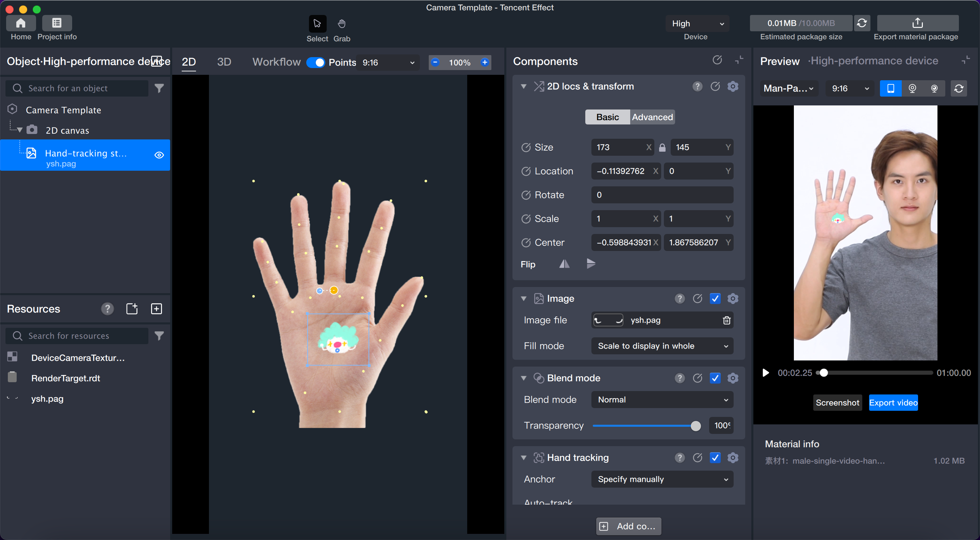Click the horizontal Flip icon
Screen dimensions: 980x540
pos(564,264)
